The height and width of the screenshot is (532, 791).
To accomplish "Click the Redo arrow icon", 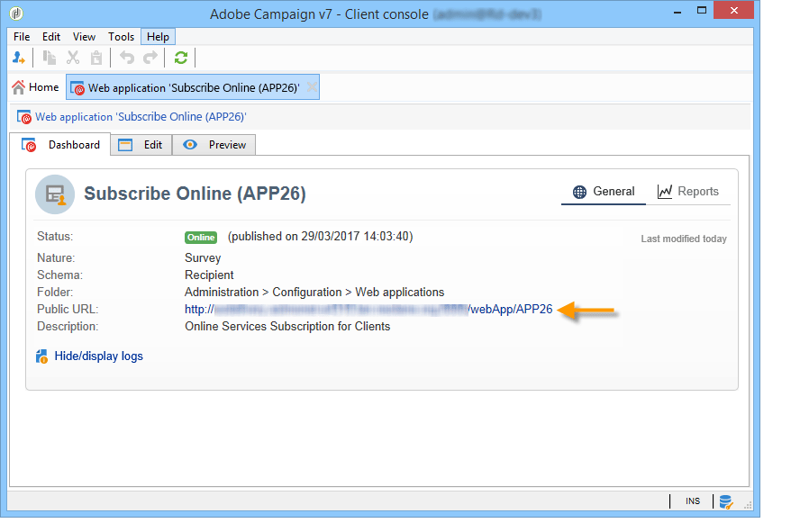I will coord(149,57).
